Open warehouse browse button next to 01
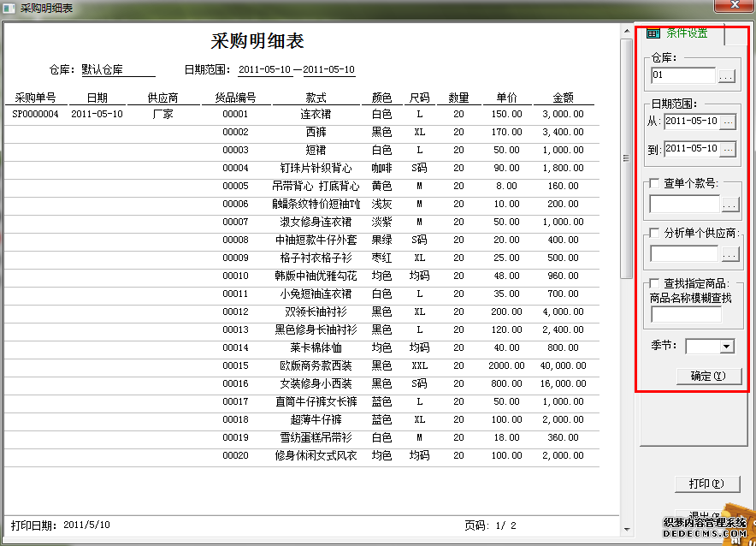756x546 pixels. coord(726,76)
